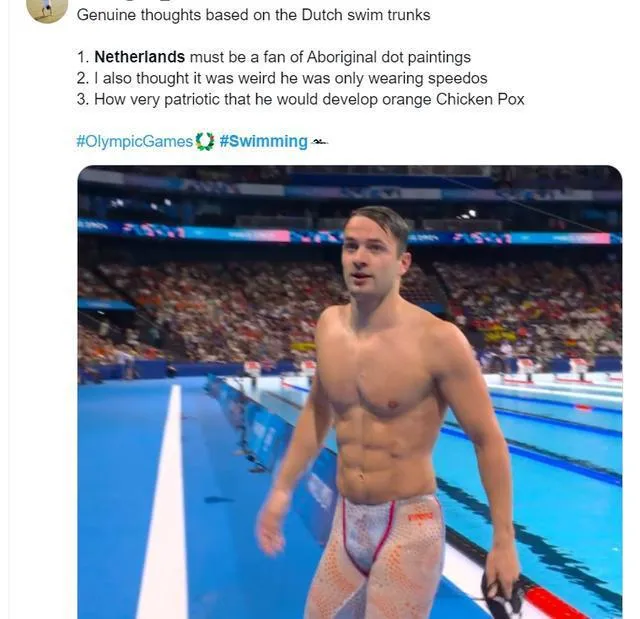Open the #Swimming hashtag link
This screenshot has width=640, height=619.
263,141
